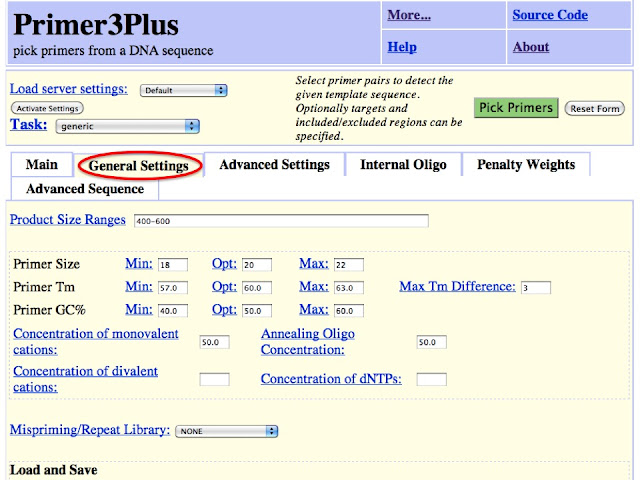Click the Primer Size Opt link
The image size is (640, 480).
[x=224, y=264]
